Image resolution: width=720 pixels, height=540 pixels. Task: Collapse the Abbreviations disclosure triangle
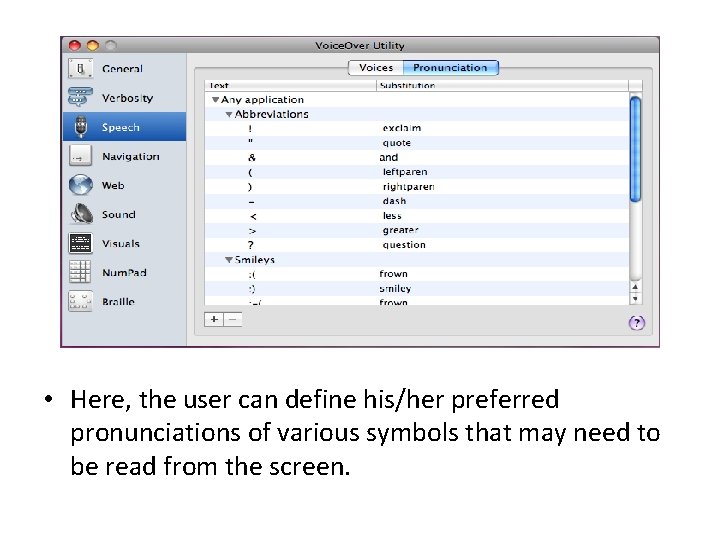229,114
